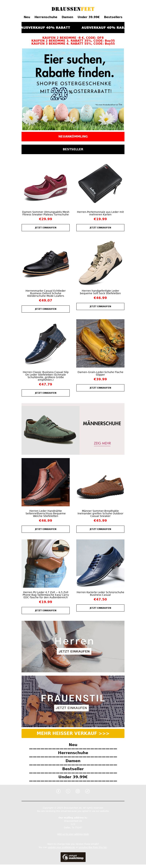Open the Easter egg sale banner image
The width and height of the screenshot is (146, 868).
pyautogui.click(x=73, y=89)
